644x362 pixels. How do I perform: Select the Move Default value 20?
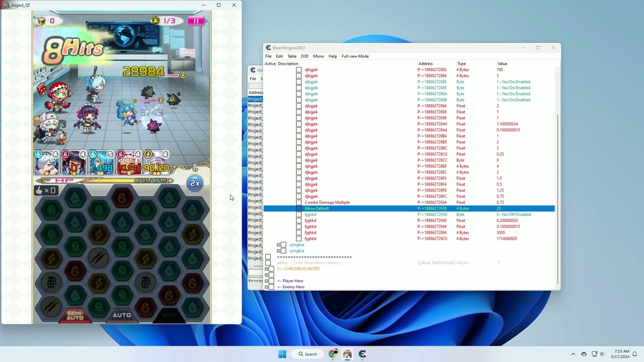[499, 209]
